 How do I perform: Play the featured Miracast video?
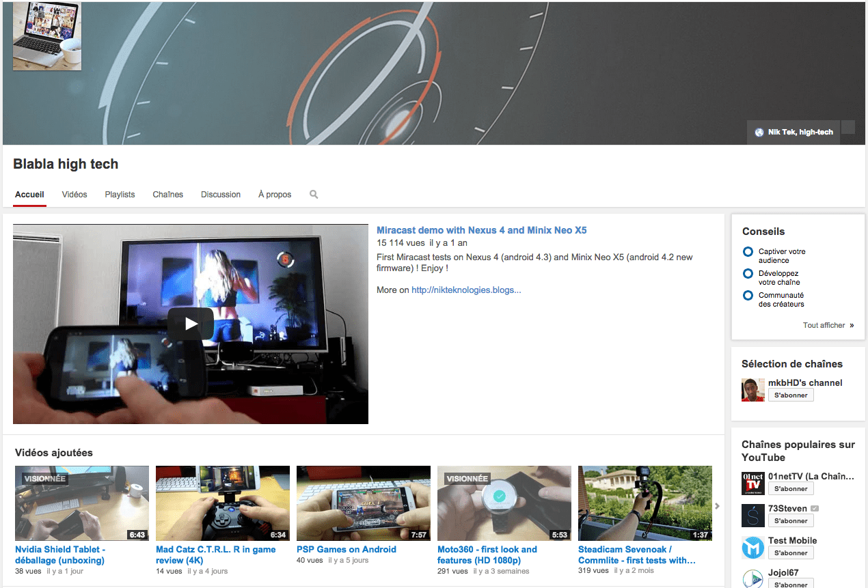click(x=191, y=324)
